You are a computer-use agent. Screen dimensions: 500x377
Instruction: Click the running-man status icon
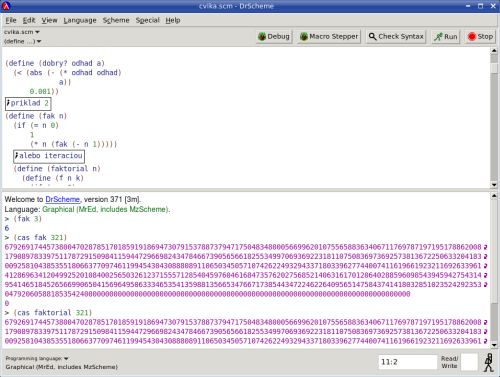(489, 362)
